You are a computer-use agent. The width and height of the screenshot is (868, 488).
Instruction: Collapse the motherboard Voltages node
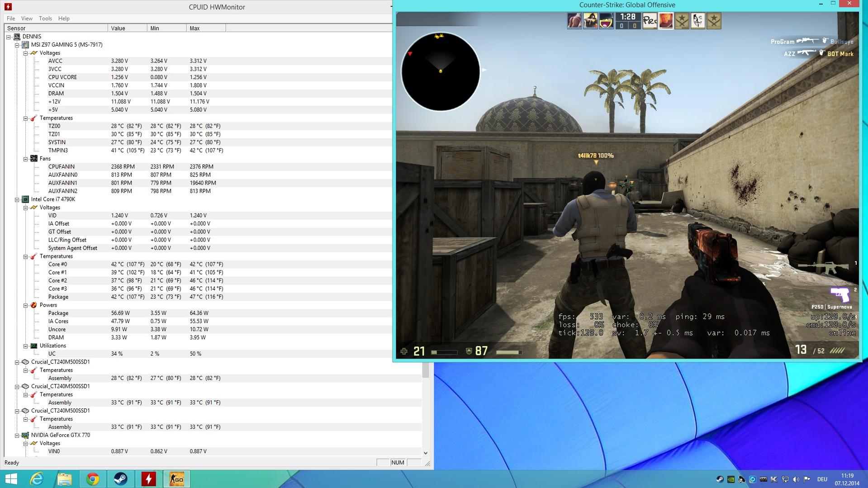pyautogui.click(x=26, y=53)
